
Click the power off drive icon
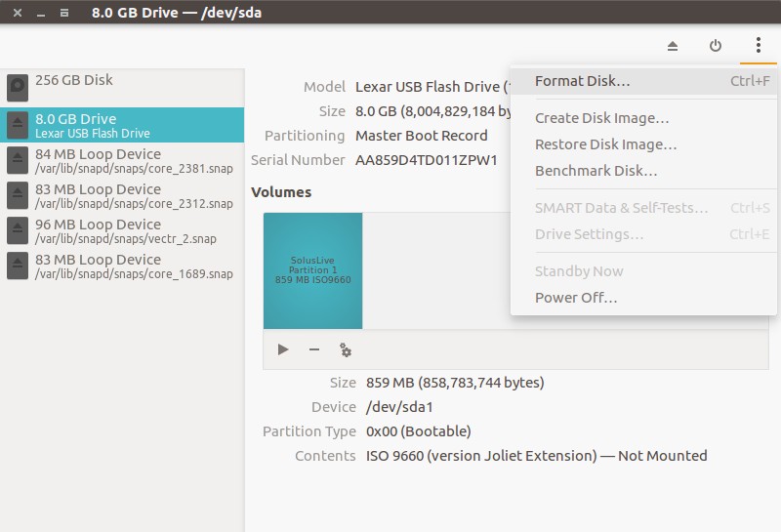(716, 46)
